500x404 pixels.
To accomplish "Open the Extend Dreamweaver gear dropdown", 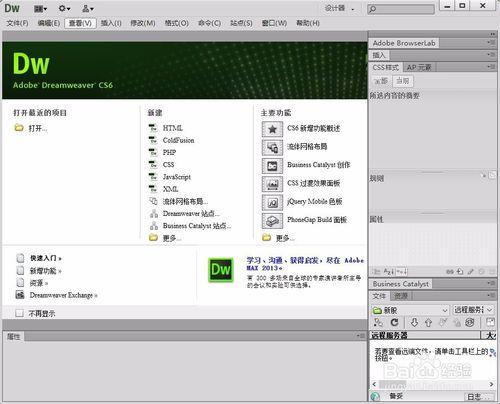I will [64, 9].
